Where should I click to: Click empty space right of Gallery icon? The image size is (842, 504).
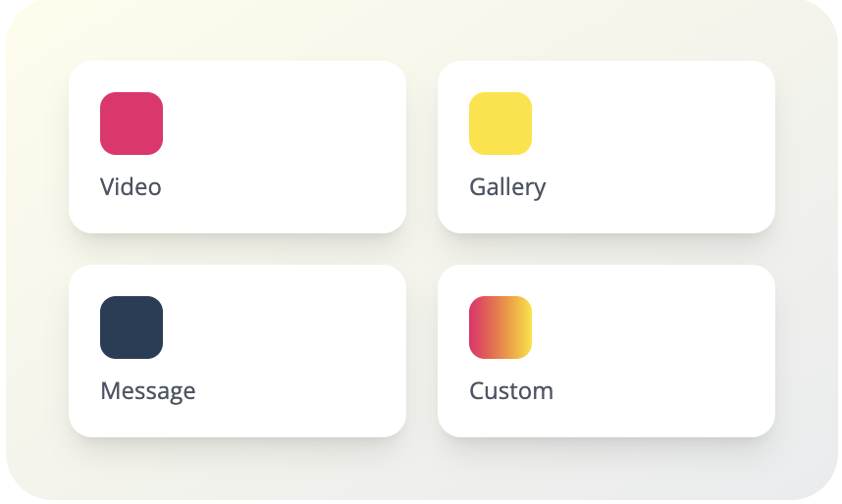pyautogui.click(x=654, y=124)
